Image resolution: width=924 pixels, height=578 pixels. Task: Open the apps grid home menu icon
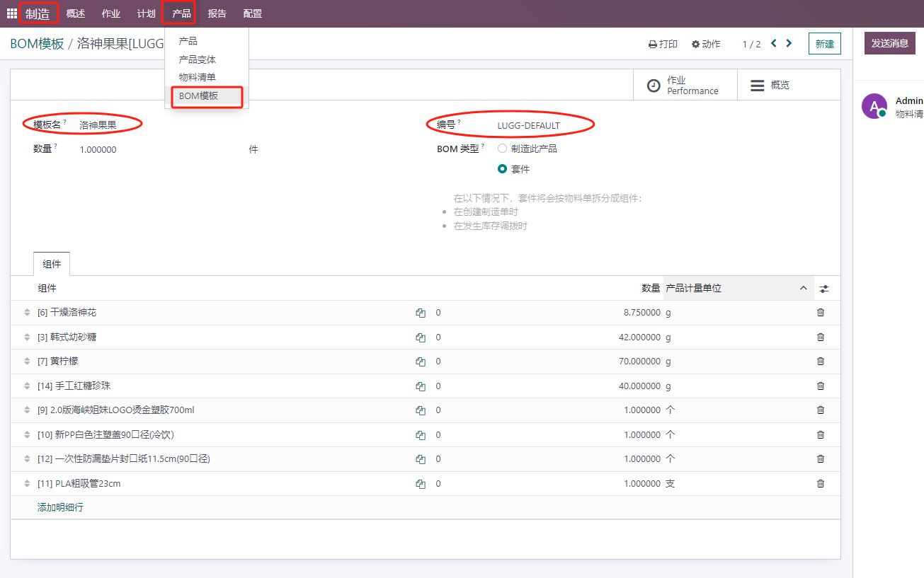[12, 13]
